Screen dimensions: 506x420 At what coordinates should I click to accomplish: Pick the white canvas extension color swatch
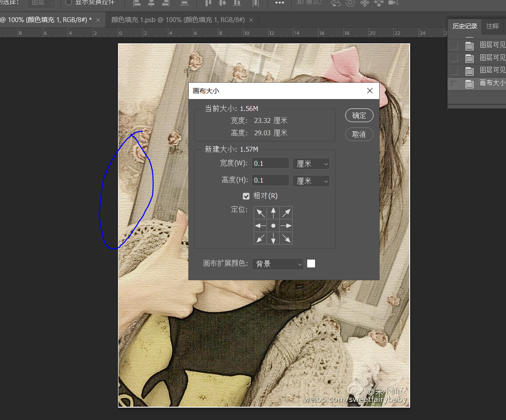(x=311, y=264)
